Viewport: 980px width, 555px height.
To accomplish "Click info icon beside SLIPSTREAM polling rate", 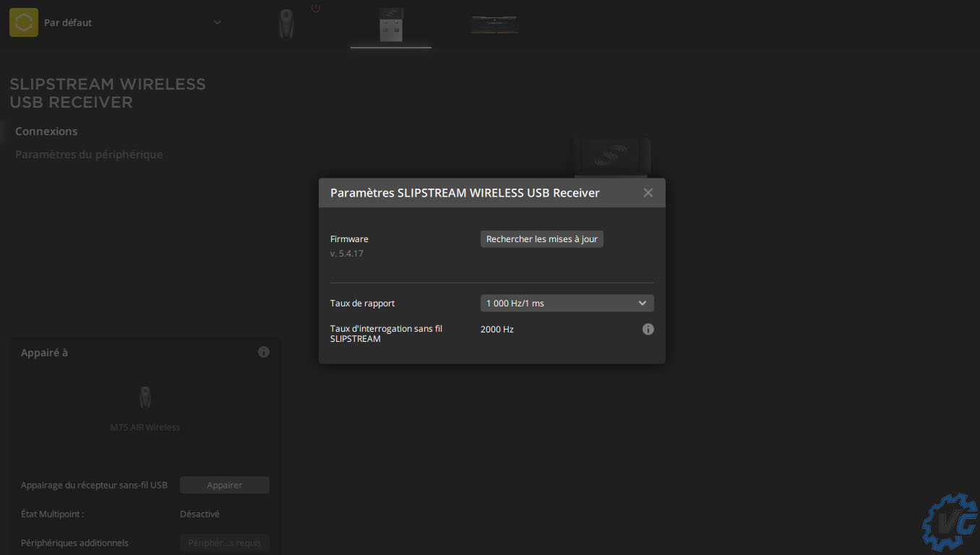I will [x=648, y=330].
